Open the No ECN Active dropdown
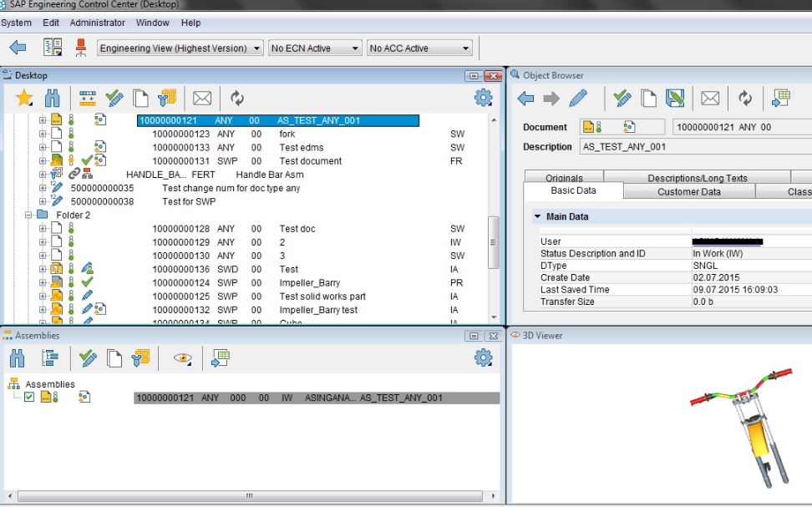 pos(314,48)
